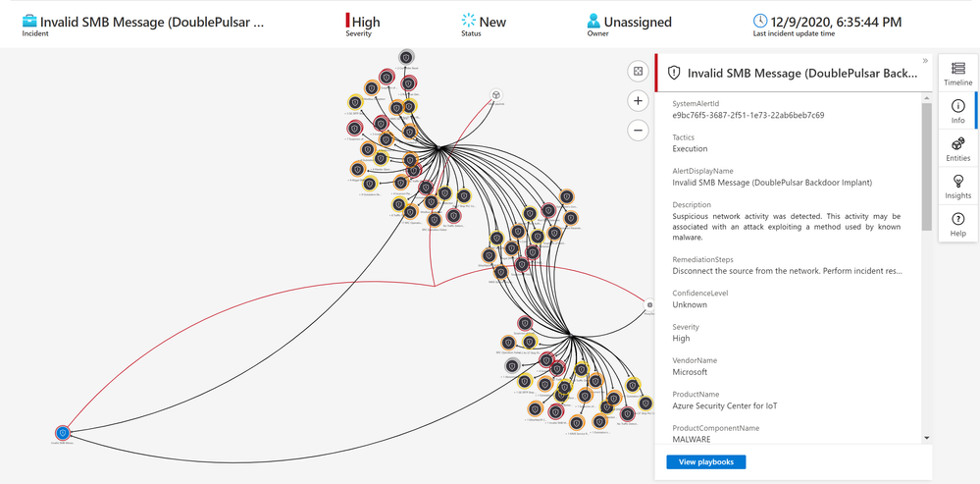
Task: Click the Unassigned owner label
Action: (x=638, y=22)
